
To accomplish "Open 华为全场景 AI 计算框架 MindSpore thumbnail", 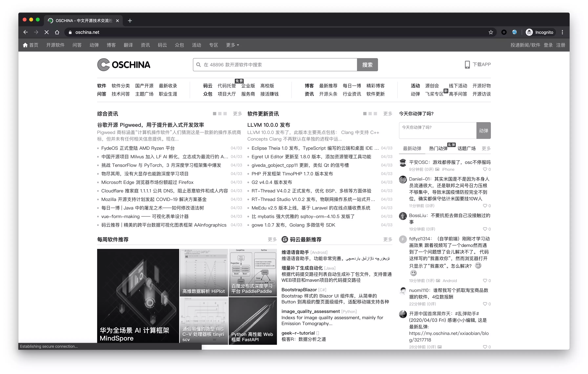I will [138, 296].
